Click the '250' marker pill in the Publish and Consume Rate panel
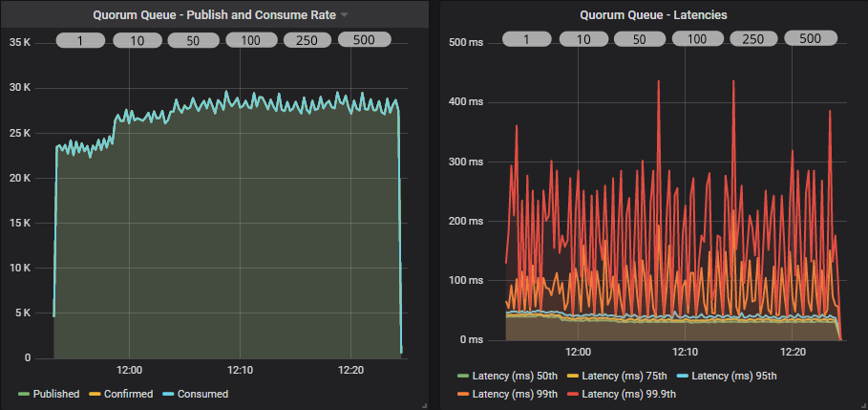The width and height of the screenshot is (868, 410). pyautogui.click(x=307, y=40)
